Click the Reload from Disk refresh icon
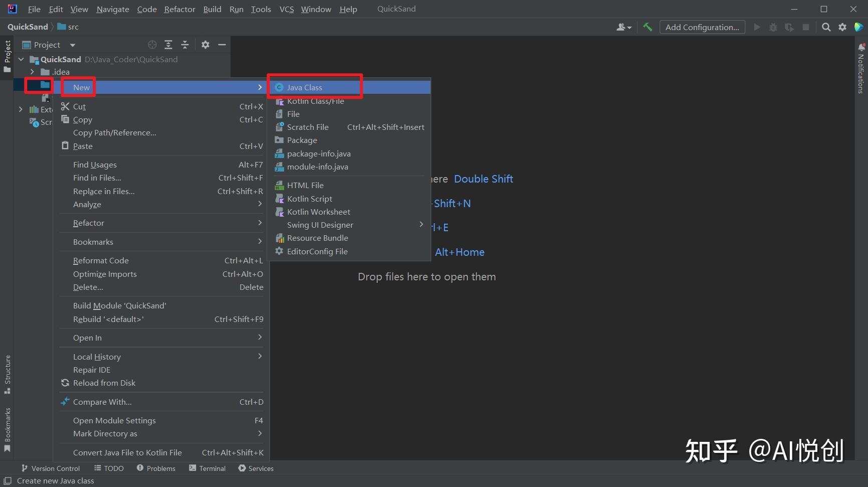Screen dimensions: 868x487 point(65,383)
